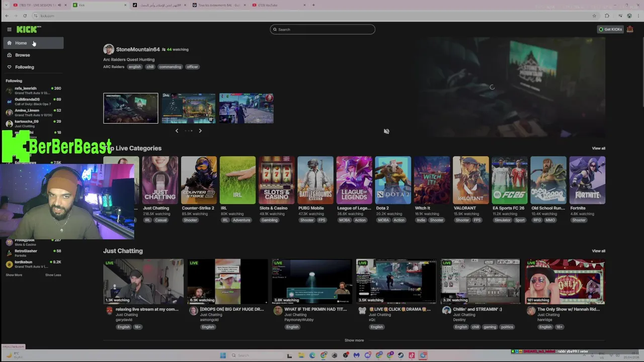
Task: Open garydavid's relaxing live stream thumbnail
Action: click(143, 282)
